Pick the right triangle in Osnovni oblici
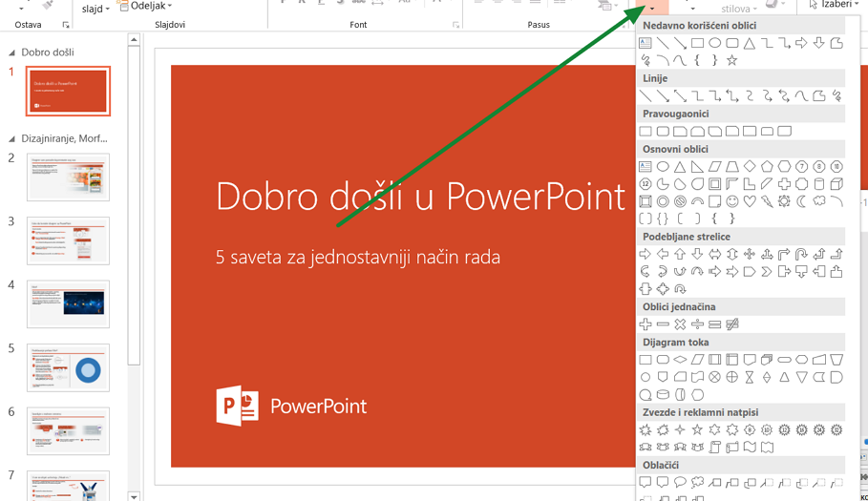The width and height of the screenshot is (868, 501). click(697, 166)
